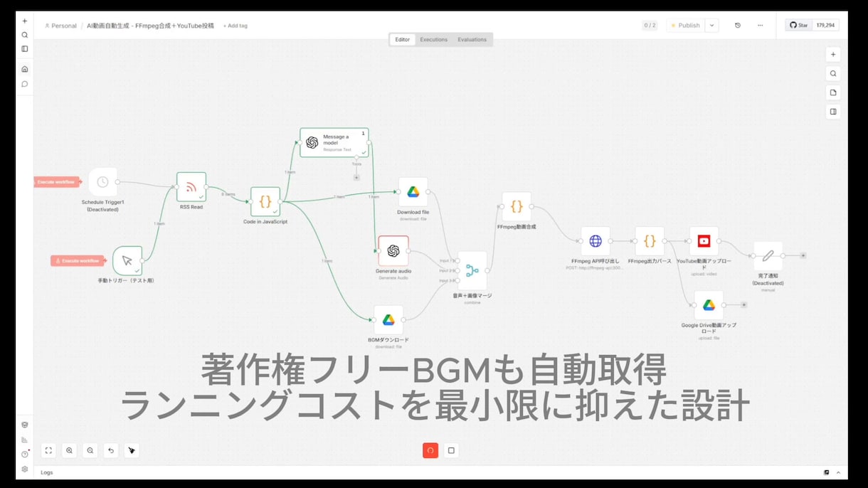Open the FFmpeg API呼び出し HTTP globe node
Screen dimensions: 868x488
point(596,241)
